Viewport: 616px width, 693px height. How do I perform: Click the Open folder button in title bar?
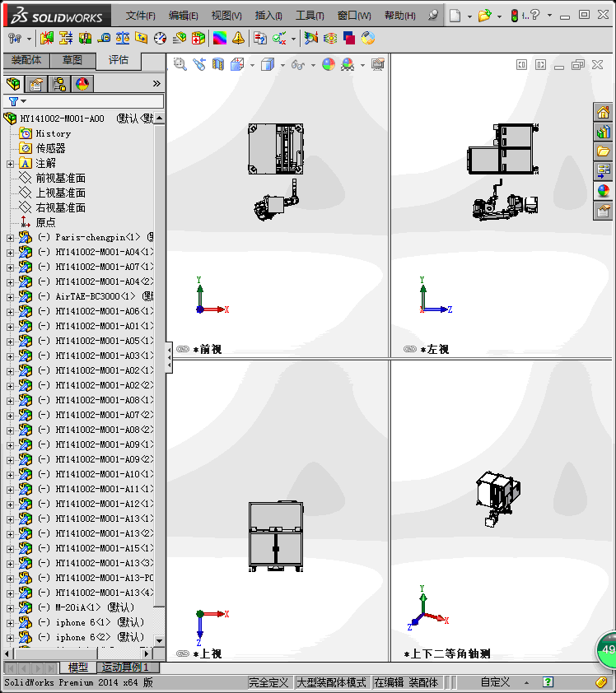(485, 16)
